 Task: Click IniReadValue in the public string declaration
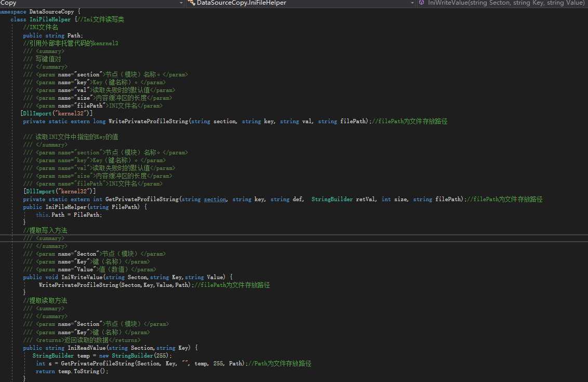point(87,348)
